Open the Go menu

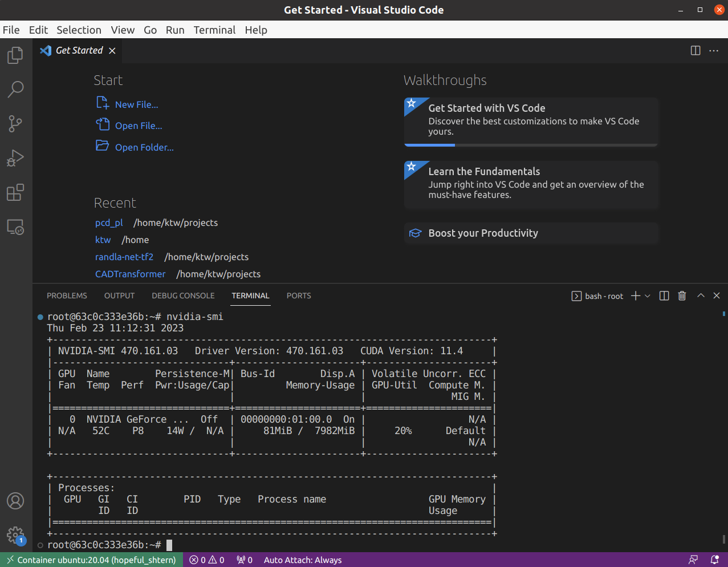coord(150,30)
